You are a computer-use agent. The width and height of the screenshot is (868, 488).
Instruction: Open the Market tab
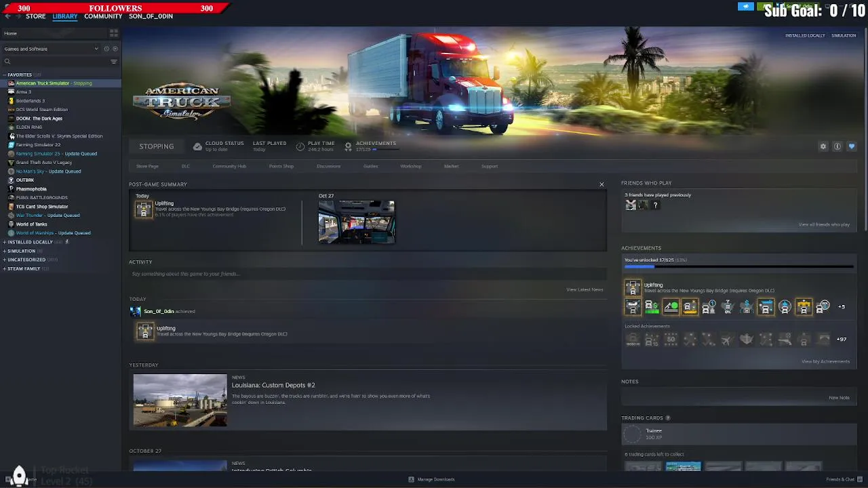[451, 166]
